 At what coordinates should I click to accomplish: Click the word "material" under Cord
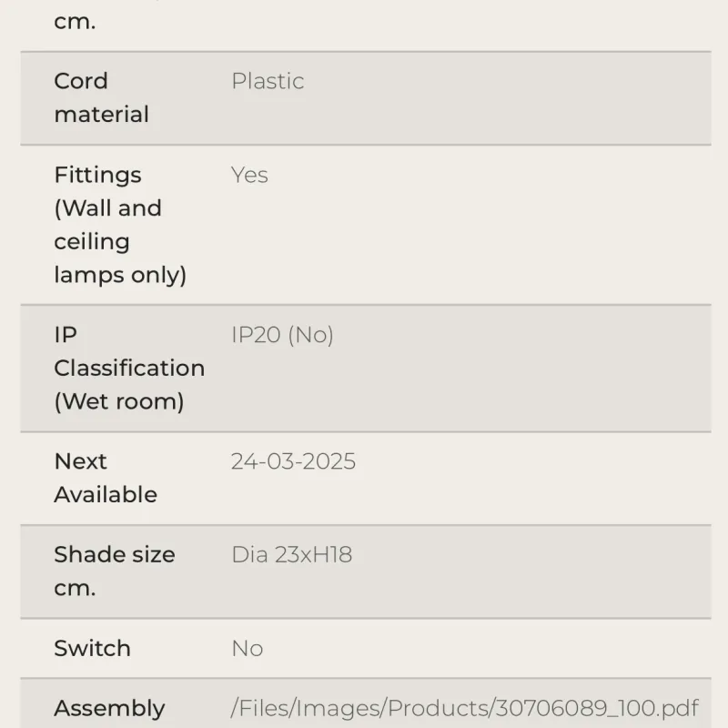[101, 115]
